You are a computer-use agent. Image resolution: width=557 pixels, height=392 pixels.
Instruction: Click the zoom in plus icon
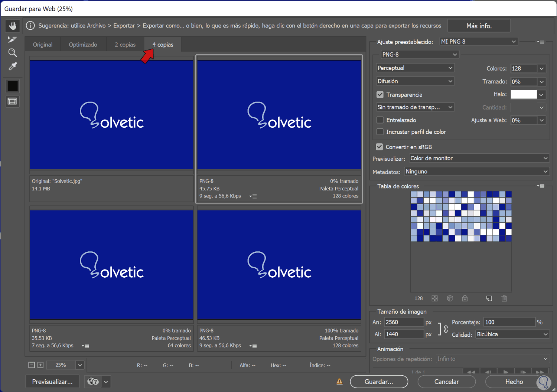pyautogui.click(x=40, y=365)
